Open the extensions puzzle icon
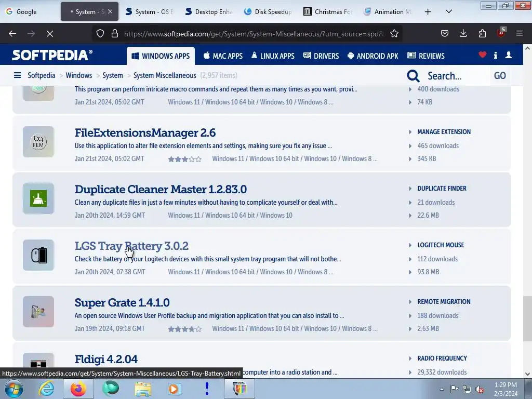This screenshot has width=532, height=399. [482, 34]
